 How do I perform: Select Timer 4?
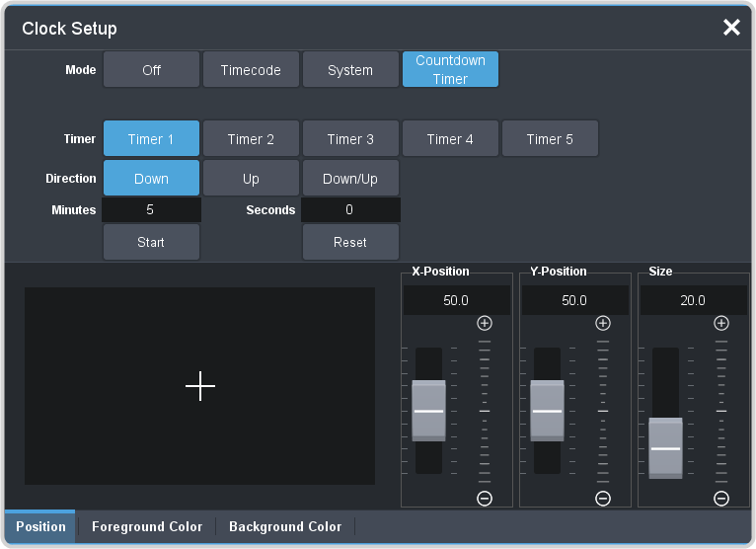[x=450, y=138]
